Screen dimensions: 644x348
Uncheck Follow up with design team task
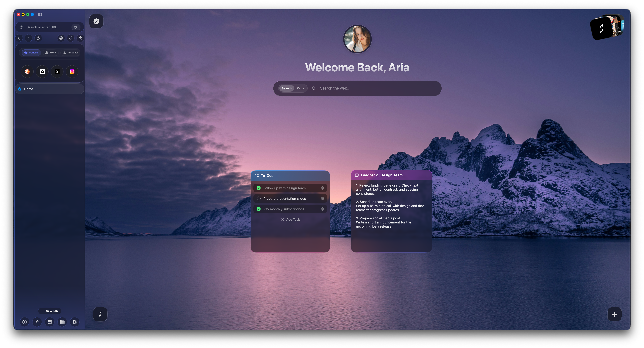(x=259, y=188)
